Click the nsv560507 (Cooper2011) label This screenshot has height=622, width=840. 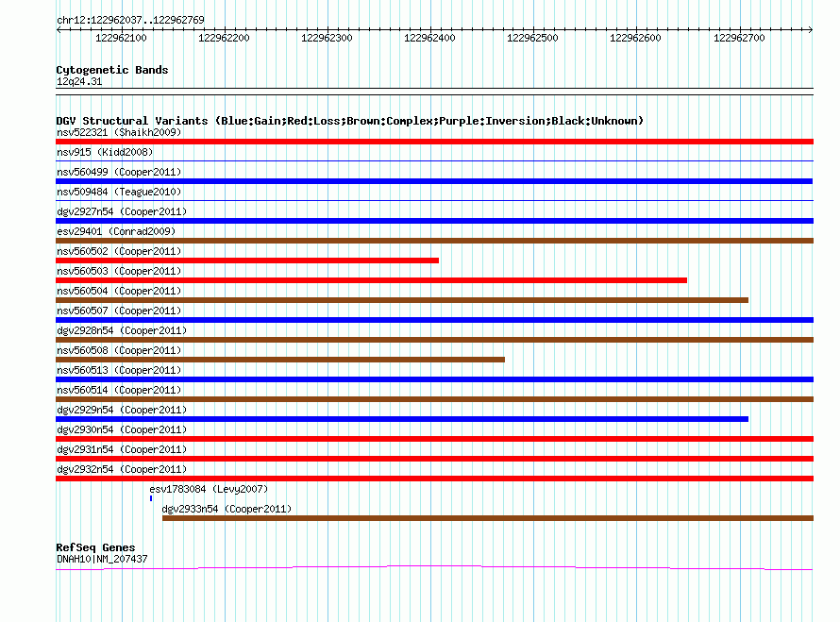point(119,311)
